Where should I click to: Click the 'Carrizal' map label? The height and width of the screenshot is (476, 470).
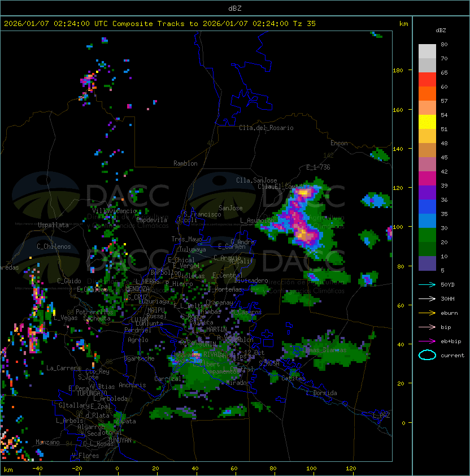point(168,379)
